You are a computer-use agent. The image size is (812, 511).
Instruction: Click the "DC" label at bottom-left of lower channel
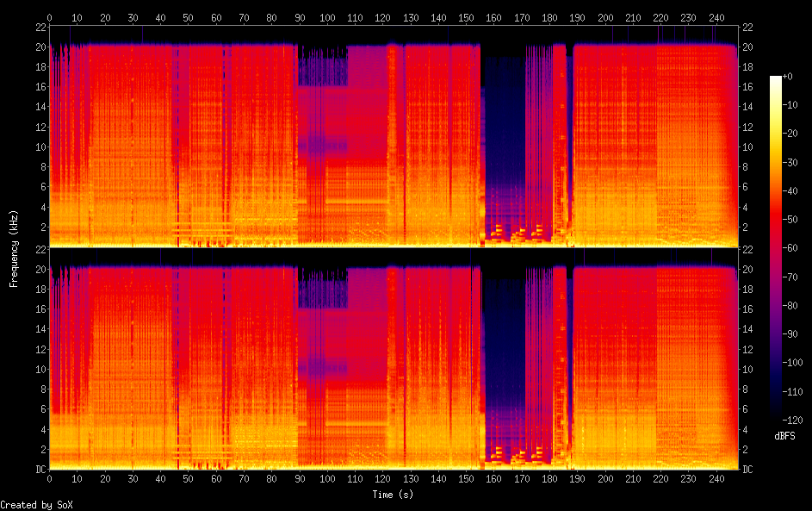pyautogui.click(x=39, y=470)
